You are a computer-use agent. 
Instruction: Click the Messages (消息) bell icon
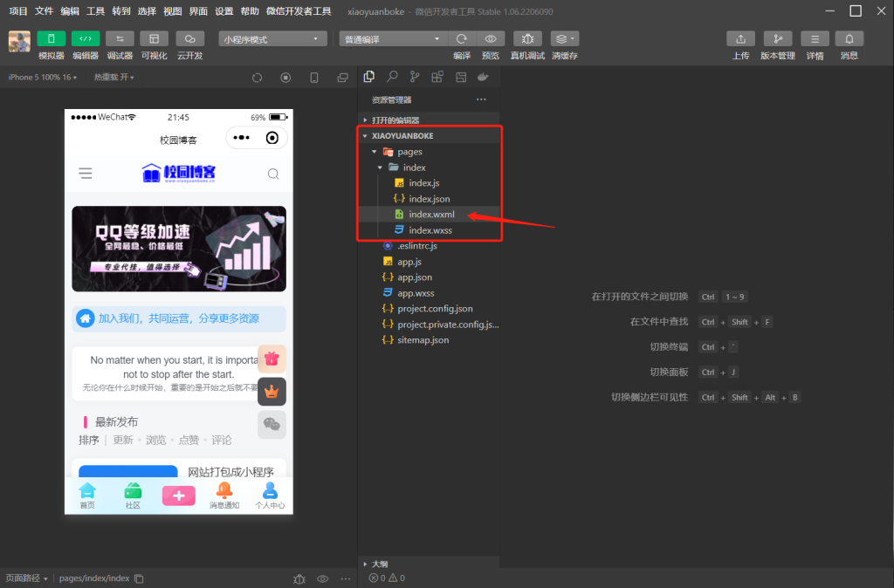(x=849, y=39)
